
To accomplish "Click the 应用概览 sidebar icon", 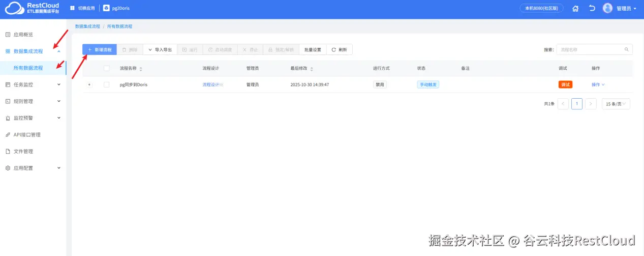I will (x=8, y=35).
